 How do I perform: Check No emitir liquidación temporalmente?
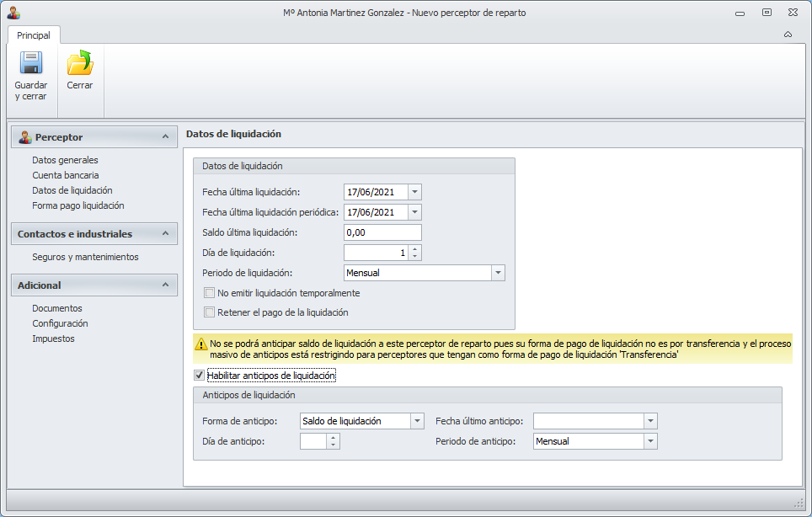click(x=209, y=293)
